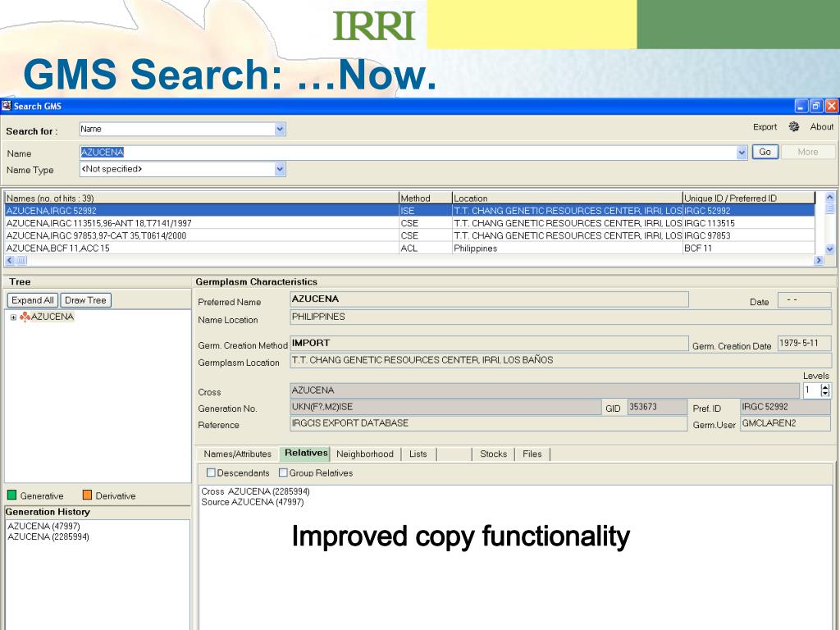This screenshot has height=630, width=840.
Task: Click the Generation No. field UKN(F?,M2)ISE
Action: (x=445, y=407)
